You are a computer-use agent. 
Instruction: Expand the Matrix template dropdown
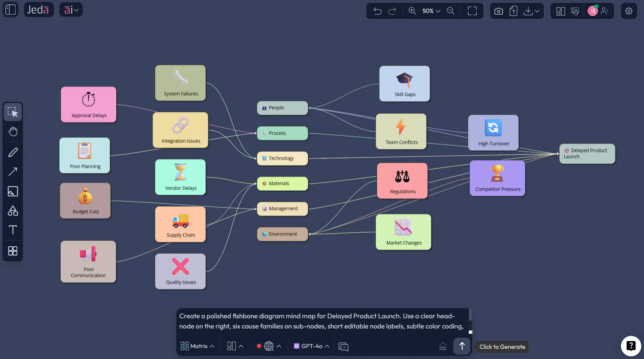tap(197, 346)
